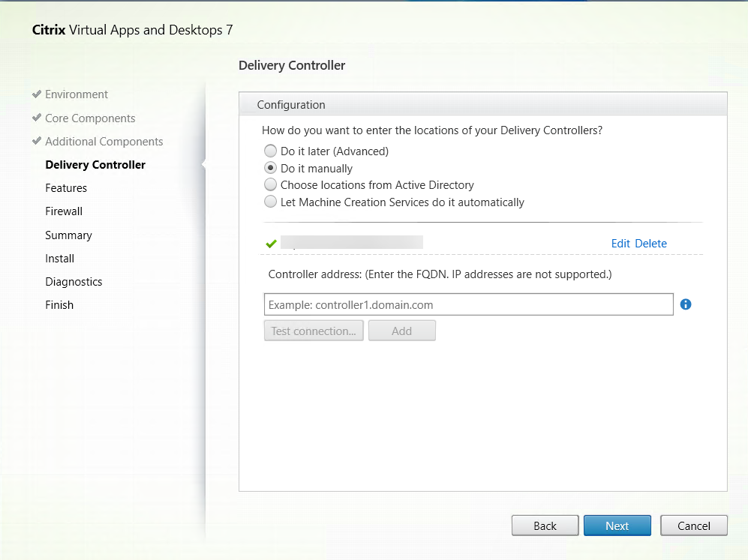748x560 pixels.
Task: Click the blue info icon beside address field
Action: 685,304
